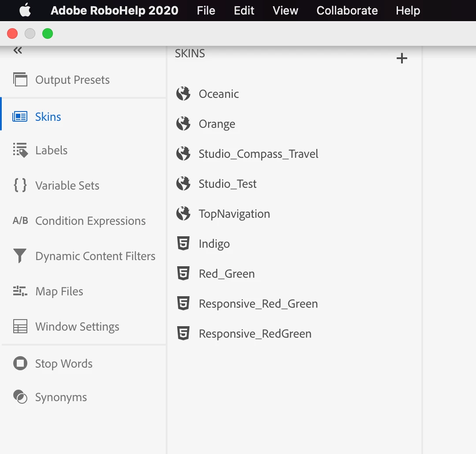
Task: Click the globe icon beside TopNavigation
Action: (183, 213)
